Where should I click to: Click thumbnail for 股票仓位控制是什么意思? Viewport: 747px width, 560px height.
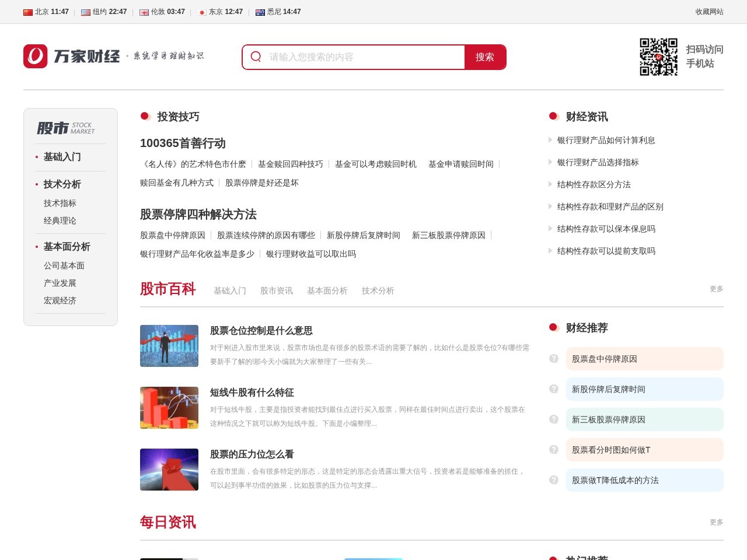169,346
